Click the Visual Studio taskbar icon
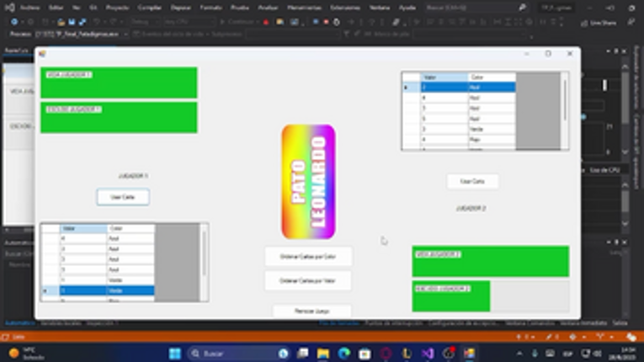644x362 pixels. pyautogui.click(x=428, y=354)
